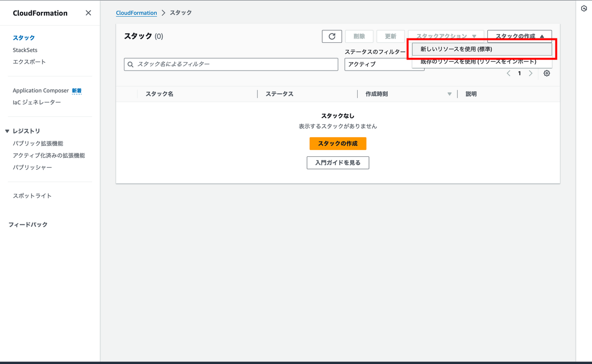Image resolution: width=592 pixels, height=364 pixels.
Task: Click the CloudFormation breadcrumb link
Action: (137, 13)
